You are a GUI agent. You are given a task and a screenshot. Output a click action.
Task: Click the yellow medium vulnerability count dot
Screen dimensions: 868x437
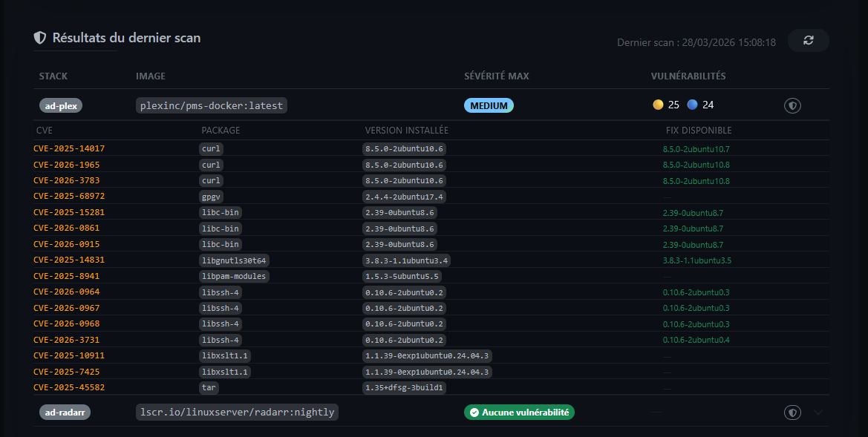658,105
